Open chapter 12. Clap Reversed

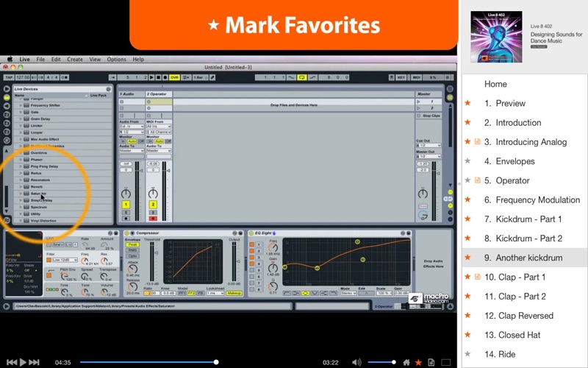click(x=519, y=316)
